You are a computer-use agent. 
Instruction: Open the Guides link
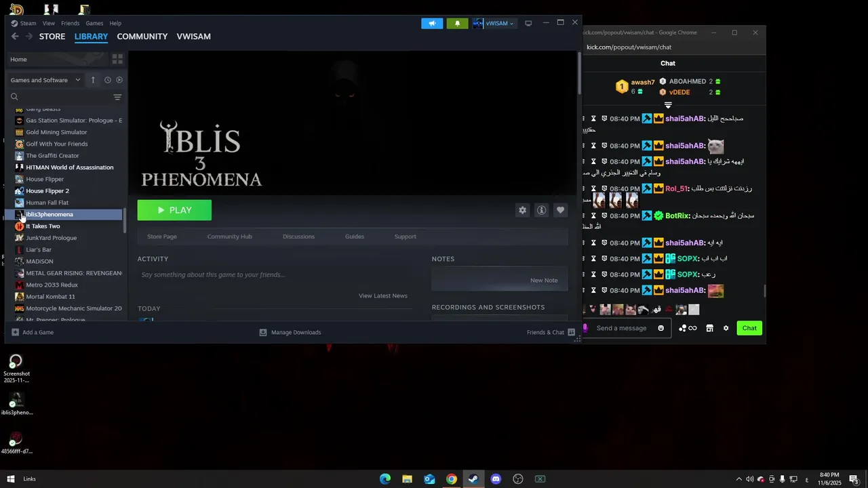(355, 237)
